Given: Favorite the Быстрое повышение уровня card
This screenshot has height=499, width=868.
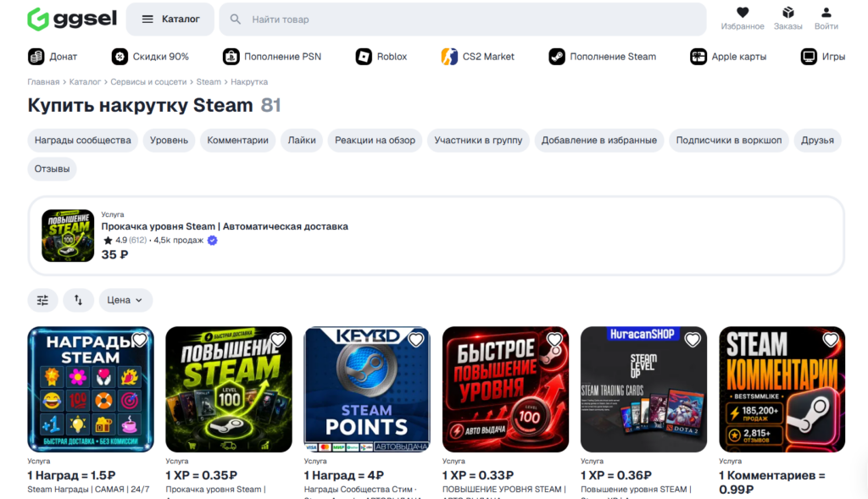Looking at the screenshot, I should (554, 340).
